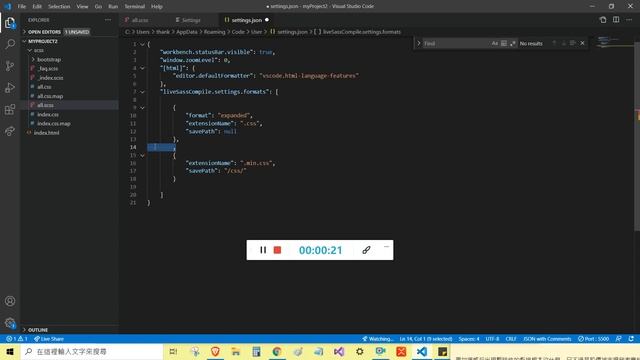Click the feedback icon in status bar
The height and width of the screenshot is (360, 640).
619,339
